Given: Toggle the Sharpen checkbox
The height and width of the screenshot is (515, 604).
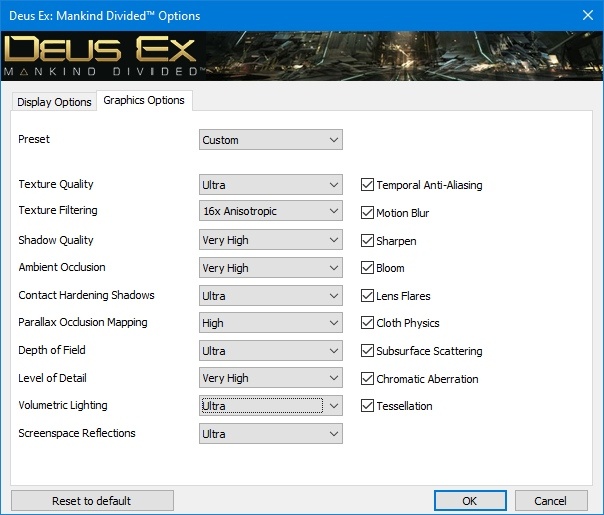Looking at the screenshot, I should coord(367,241).
